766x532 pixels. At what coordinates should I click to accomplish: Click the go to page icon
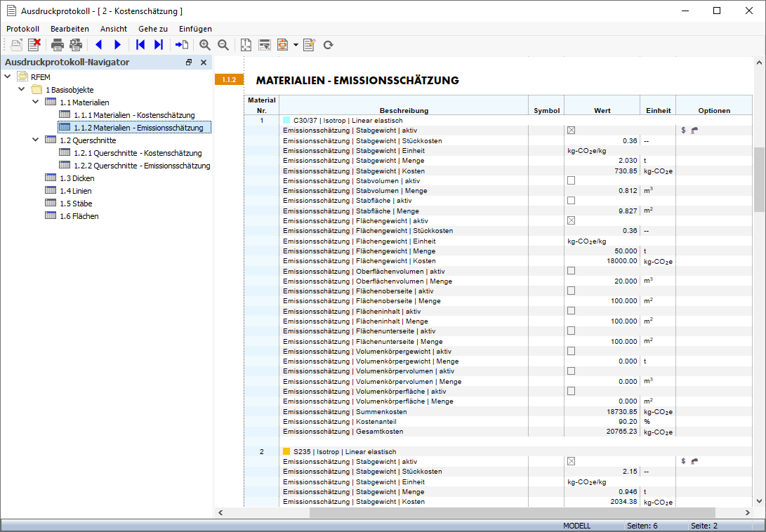pos(182,45)
